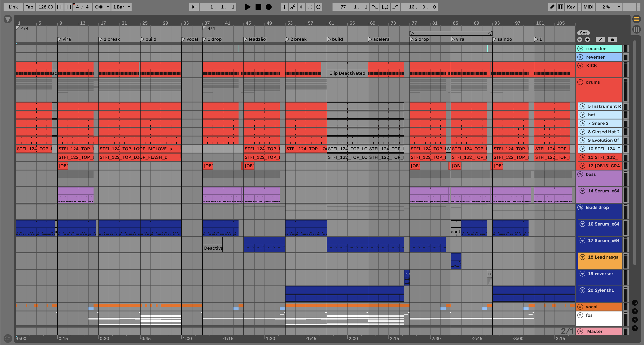The height and width of the screenshot is (345, 644).
Task: Toggle the metronome button
Action: tap(99, 7)
